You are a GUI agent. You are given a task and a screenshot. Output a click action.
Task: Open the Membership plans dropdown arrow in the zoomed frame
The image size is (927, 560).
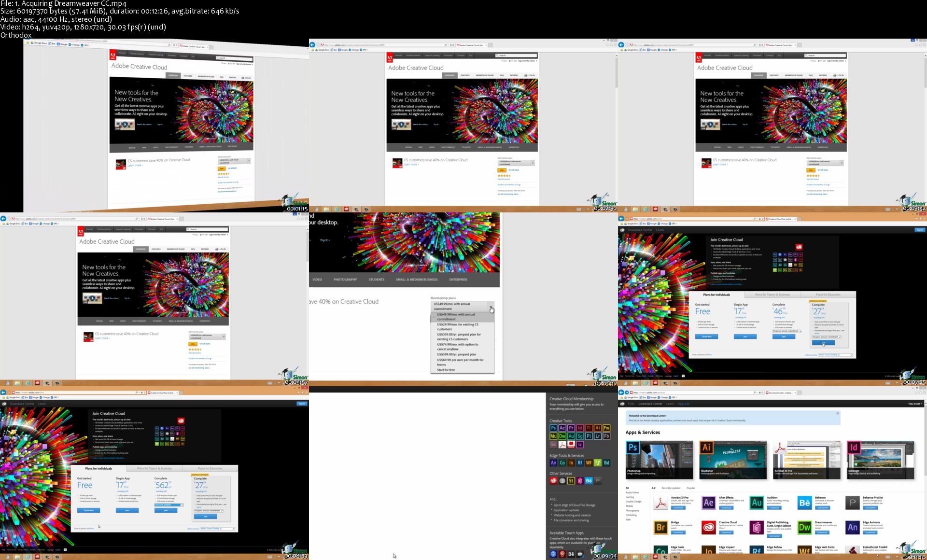491,307
